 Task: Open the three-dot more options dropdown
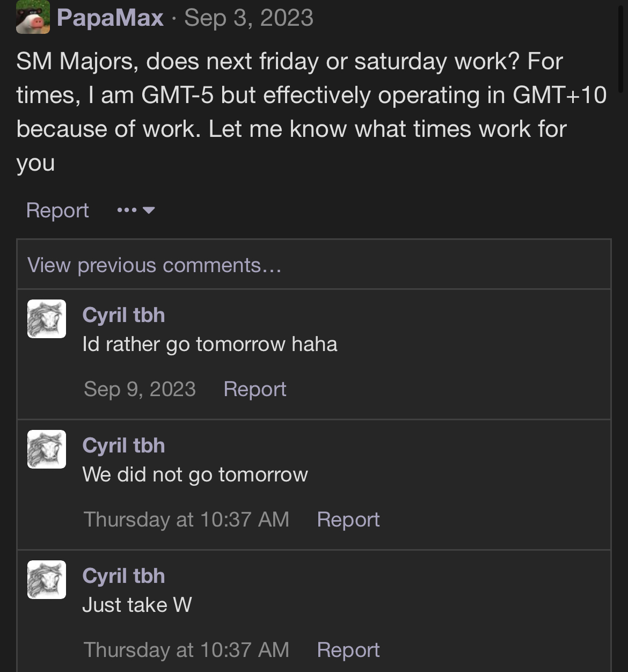(136, 210)
